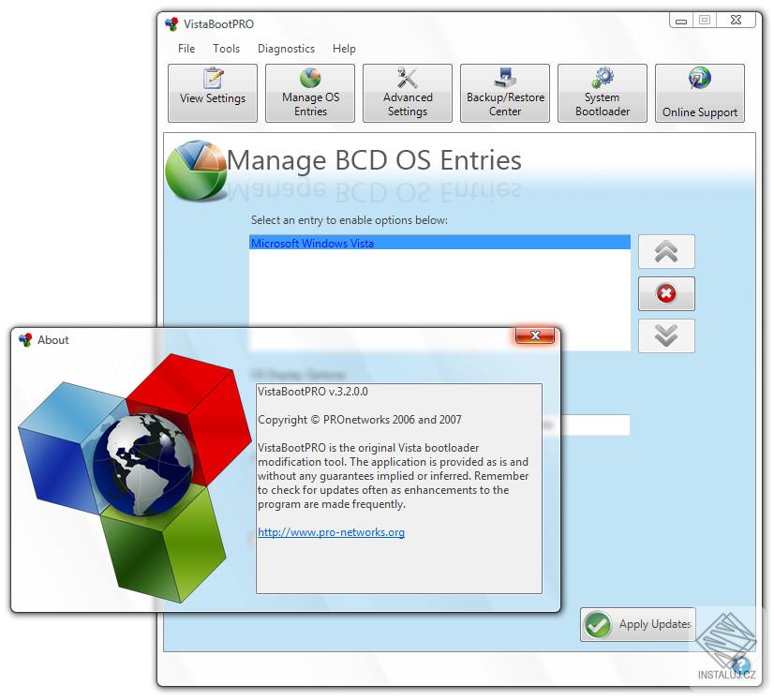
Task: Open pro-networks.org link in About dialog
Action: tap(331, 532)
